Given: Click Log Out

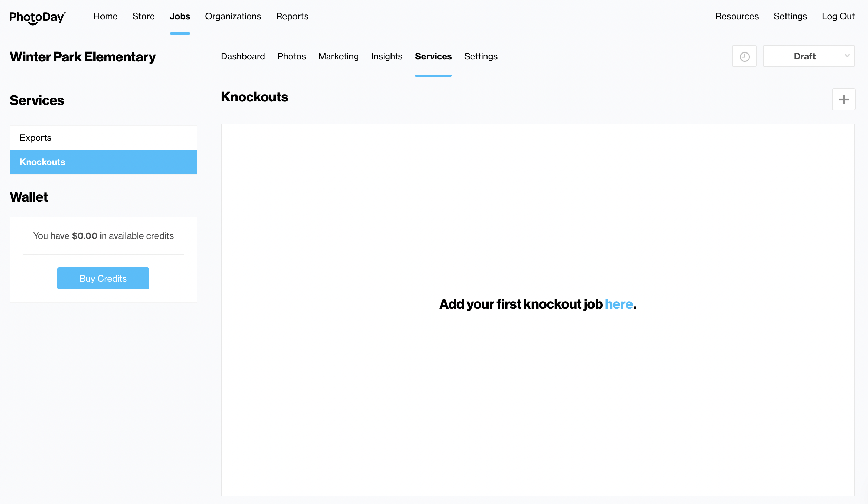Looking at the screenshot, I should [x=838, y=16].
